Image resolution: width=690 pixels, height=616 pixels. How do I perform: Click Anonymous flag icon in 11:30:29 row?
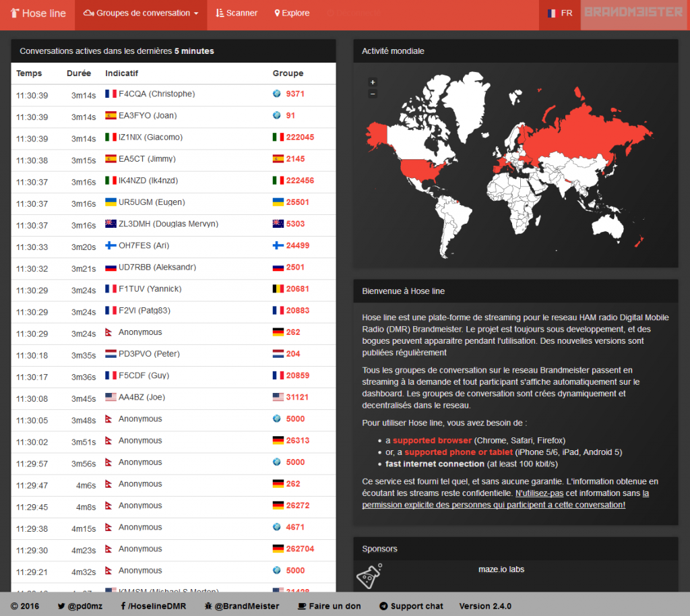[108, 332]
